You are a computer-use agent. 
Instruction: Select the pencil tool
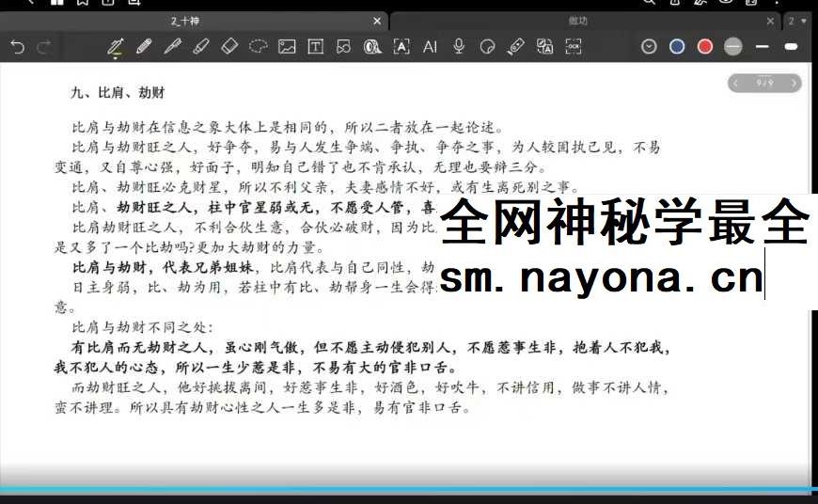pos(144,47)
